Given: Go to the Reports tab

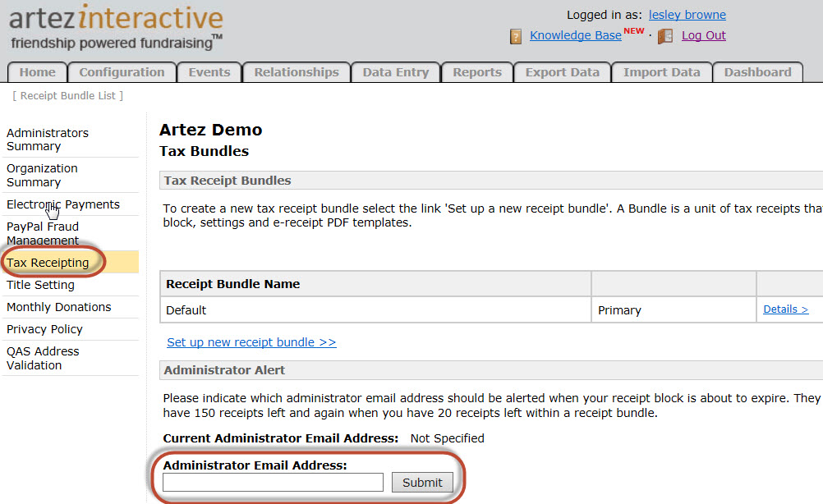Looking at the screenshot, I should pyautogui.click(x=477, y=72).
